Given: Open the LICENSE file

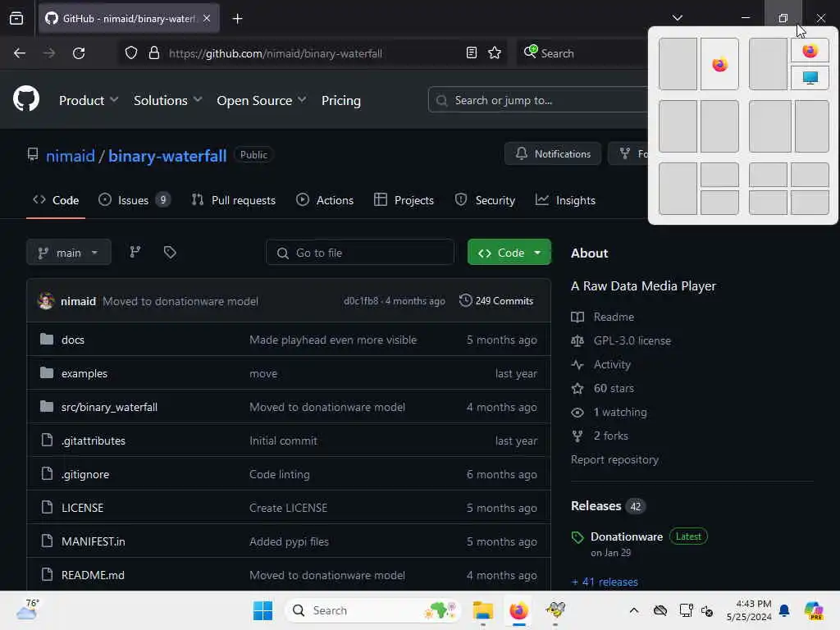Looking at the screenshot, I should 83,508.
